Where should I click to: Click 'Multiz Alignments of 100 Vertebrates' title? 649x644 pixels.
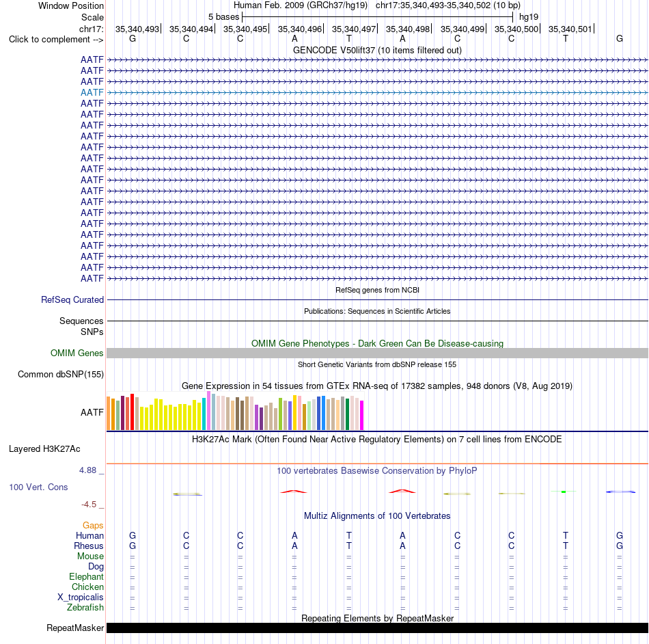tap(377, 515)
